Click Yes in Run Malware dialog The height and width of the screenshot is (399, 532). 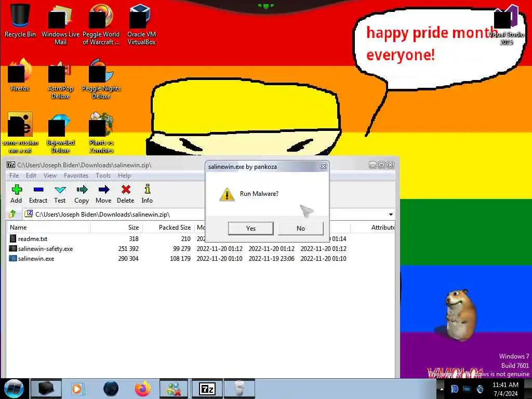click(251, 229)
